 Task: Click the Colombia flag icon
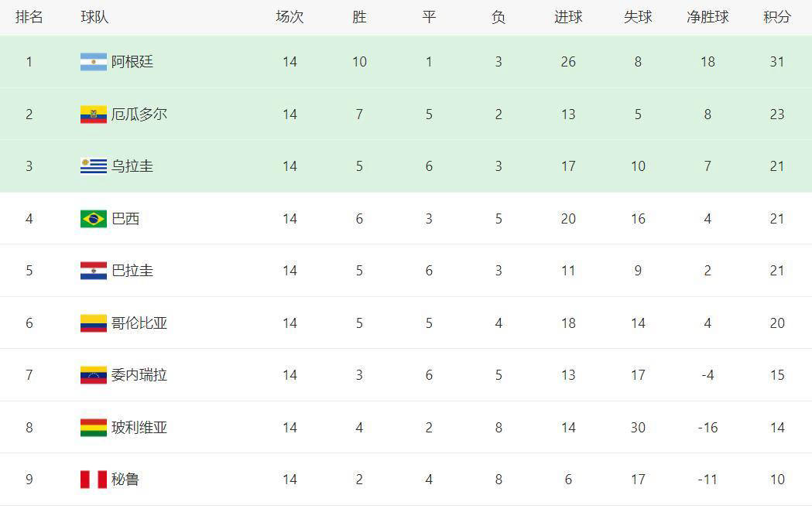pyautogui.click(x=94, y=323)
